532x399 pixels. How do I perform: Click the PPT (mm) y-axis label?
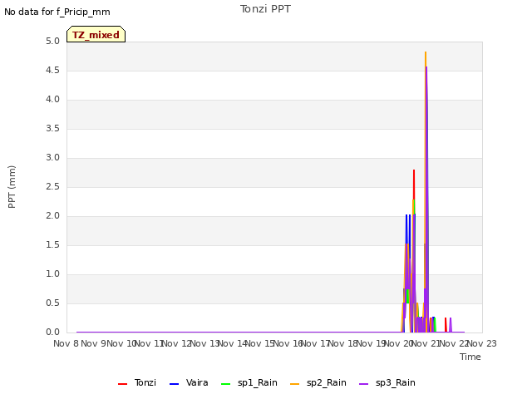tap(12, 187)
